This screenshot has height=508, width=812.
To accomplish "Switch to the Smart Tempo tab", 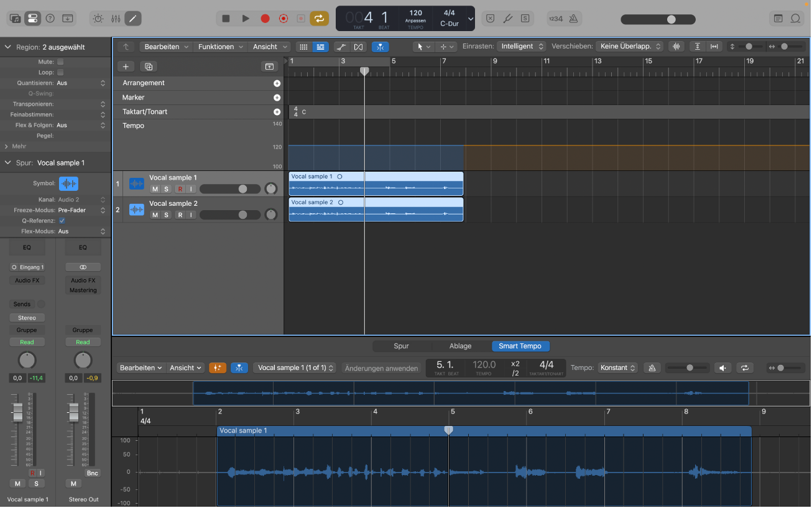I will [520, 346].
